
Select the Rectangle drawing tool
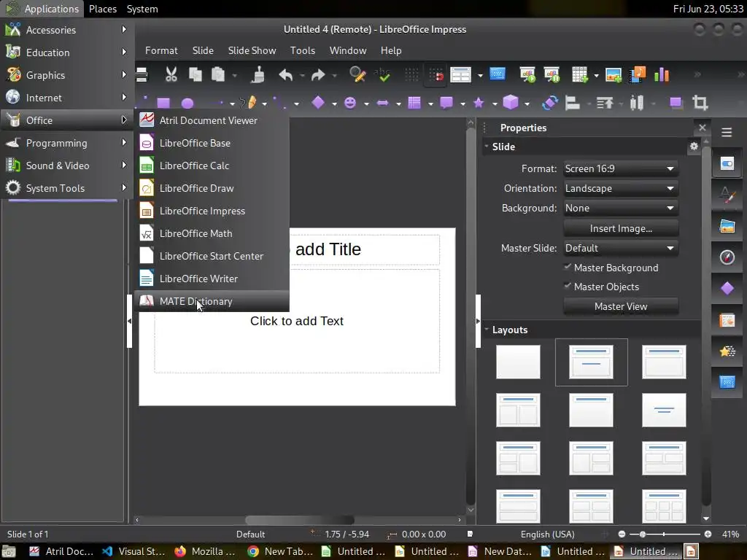(x=163, y=103)
